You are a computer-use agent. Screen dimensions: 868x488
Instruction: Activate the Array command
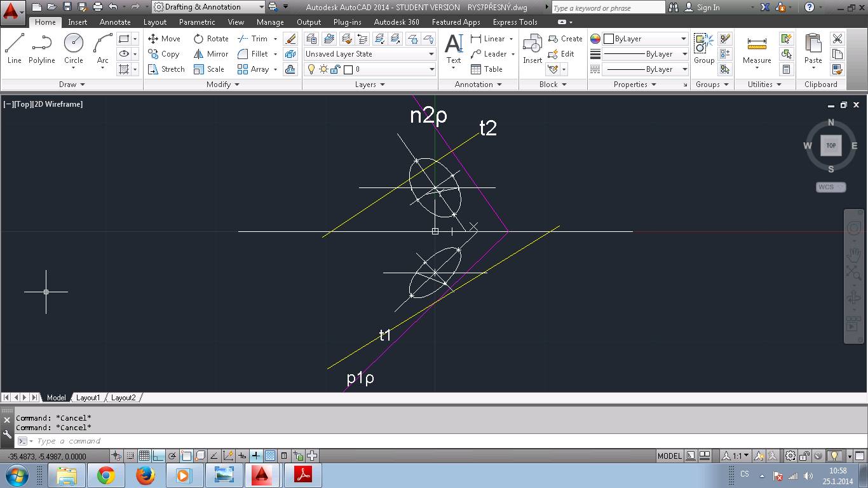(x=253, y=69)
